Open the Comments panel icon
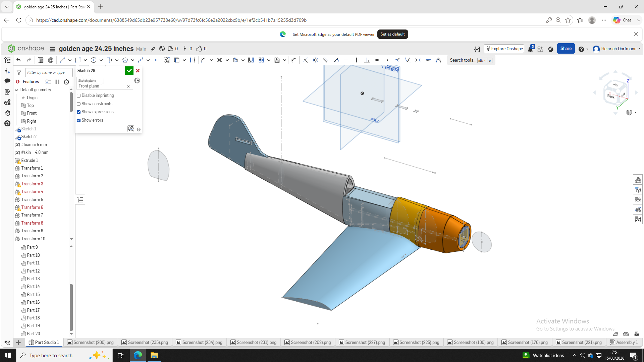Viewport: 644px width, 362px height. [7, 81]
